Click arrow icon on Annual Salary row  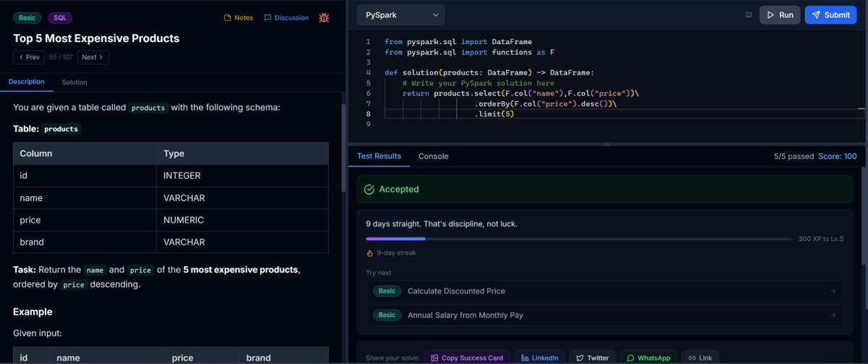pyautogui.click(x=833, y=316)
